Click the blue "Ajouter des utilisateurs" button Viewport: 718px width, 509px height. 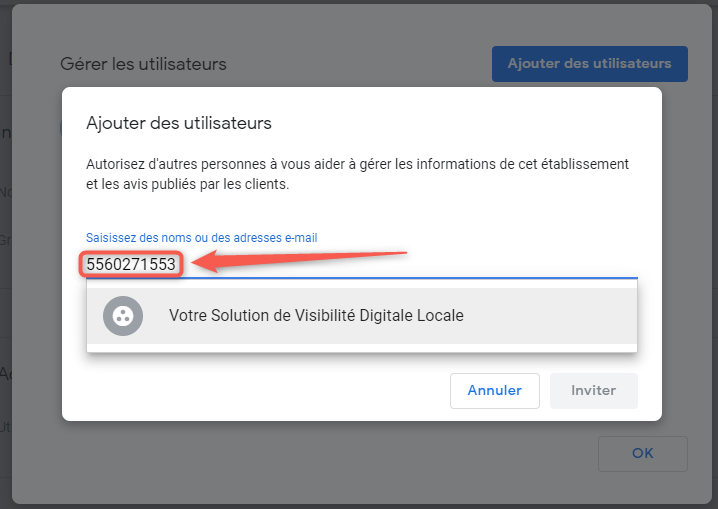589,64
